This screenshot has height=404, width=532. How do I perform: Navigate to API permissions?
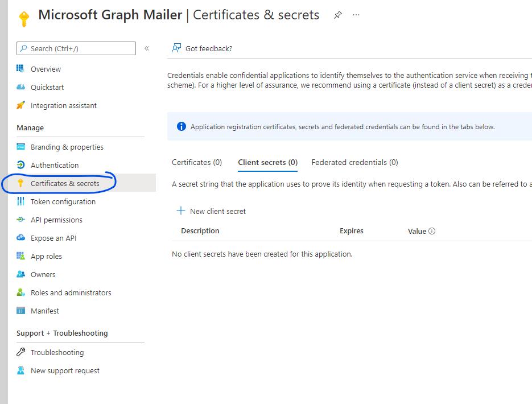[x=56, y=220]
